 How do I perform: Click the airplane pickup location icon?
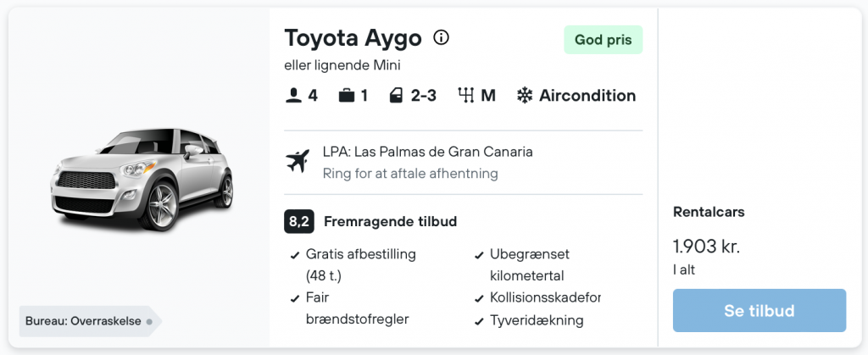click(298, 162)
